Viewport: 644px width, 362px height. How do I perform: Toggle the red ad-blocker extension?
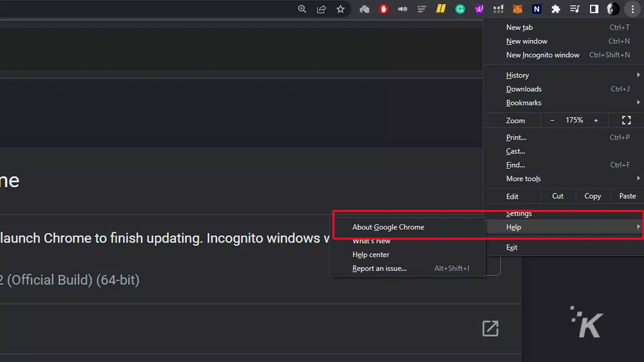coord(383,9)
